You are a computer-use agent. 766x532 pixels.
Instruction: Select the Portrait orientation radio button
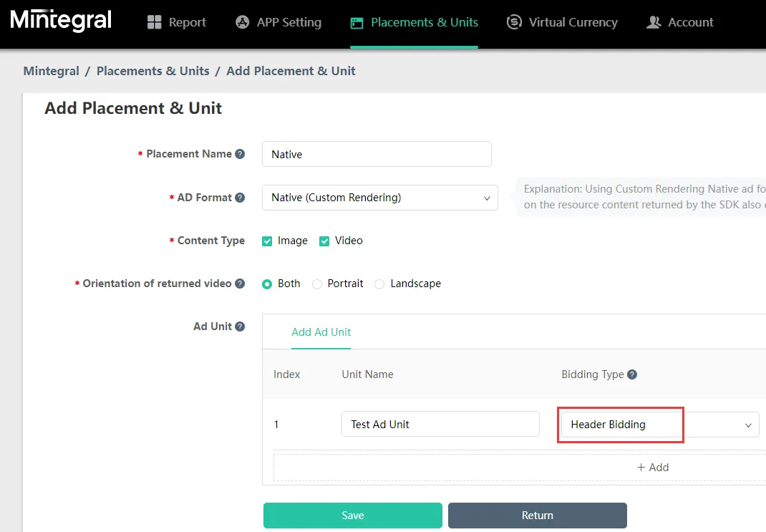tap(316, 284)
